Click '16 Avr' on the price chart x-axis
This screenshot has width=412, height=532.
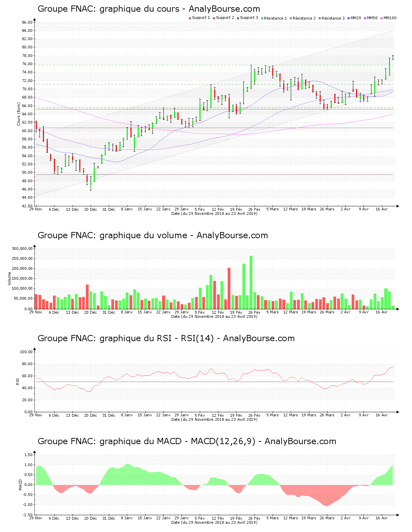tap(382, 209)
